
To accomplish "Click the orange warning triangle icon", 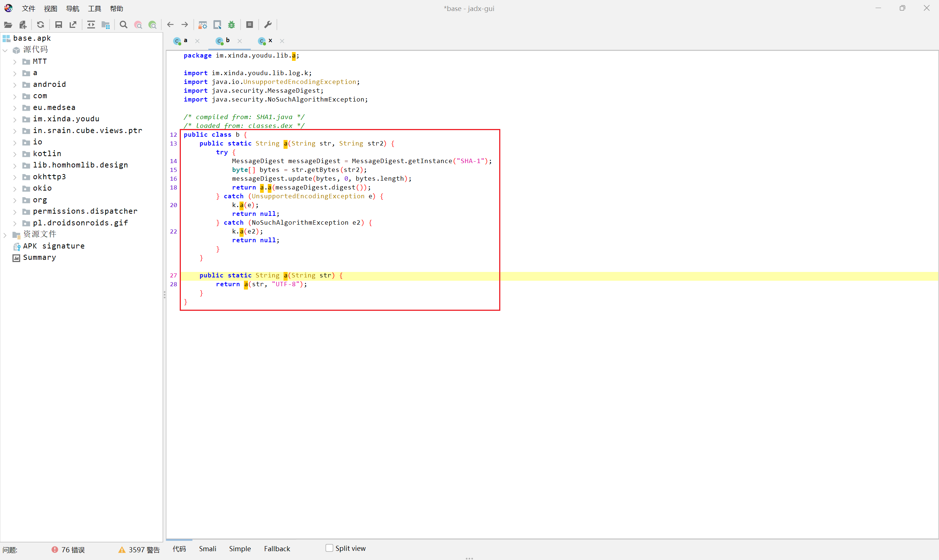I will pyautogui.click(x=121, y=550).
